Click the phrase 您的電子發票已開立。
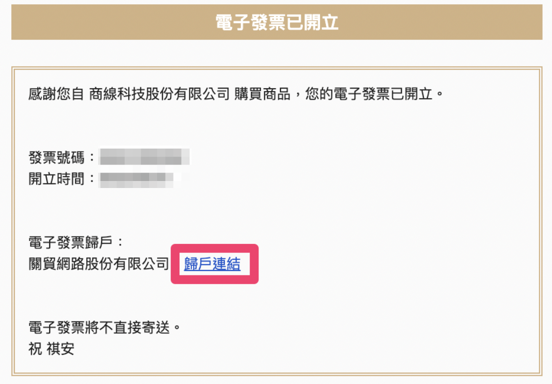Screen dimensions: 552x384 pyautogui.click(x=375, y=94)
